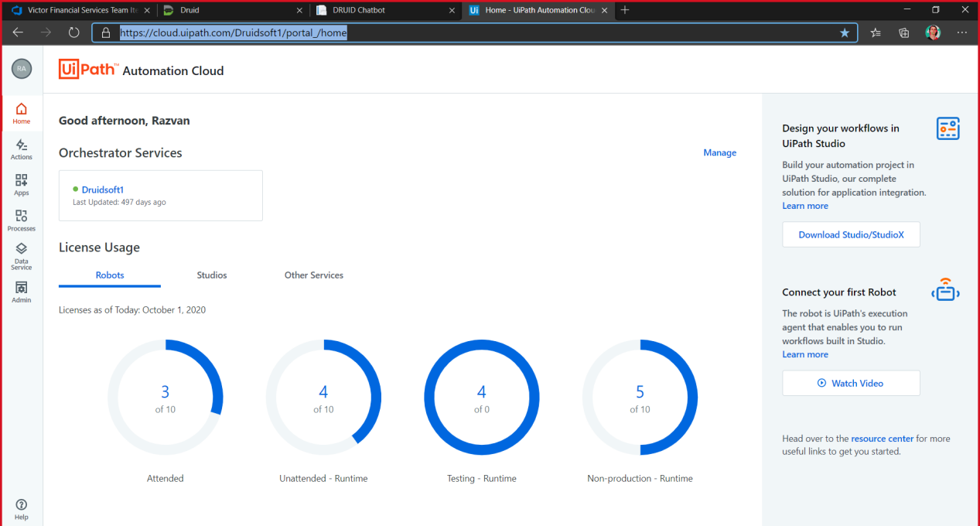Click the 'Attended' chart label
Viewport: 980px width, 526px height.
166,479
